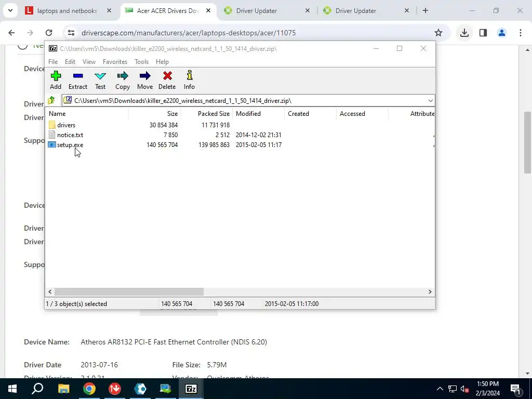The image size is (532, 399).
Task: Reload the driverscape page
Action: tap(49, 33)
